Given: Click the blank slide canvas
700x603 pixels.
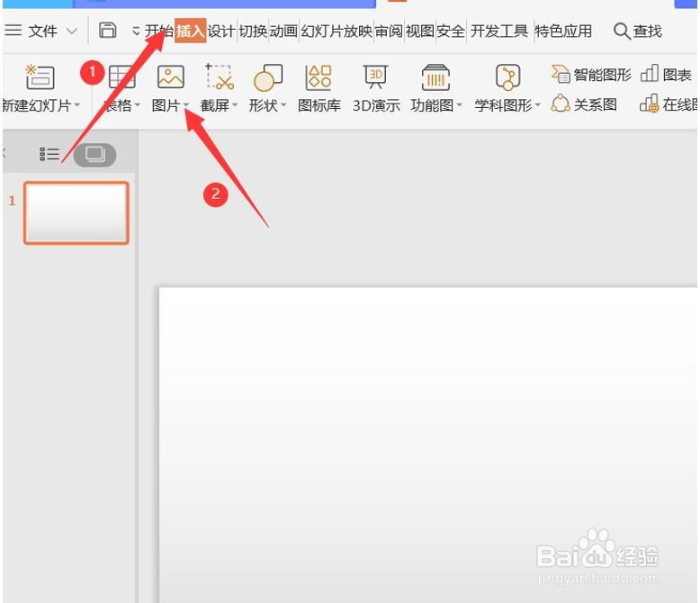Looking at the screenshot, I should click(428, 445).
